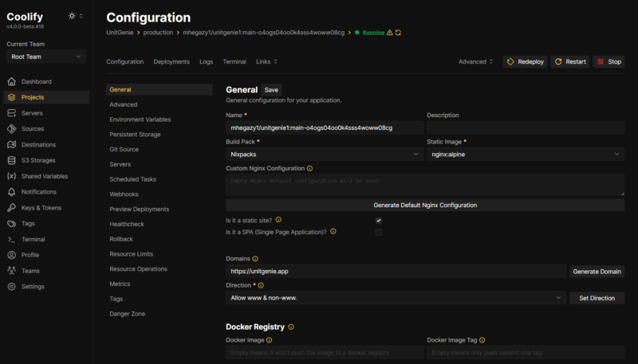The image size is (638, 364).
Task: Open the Static Image nginx:alpine dropdown
Action: [x=526, y=155]
